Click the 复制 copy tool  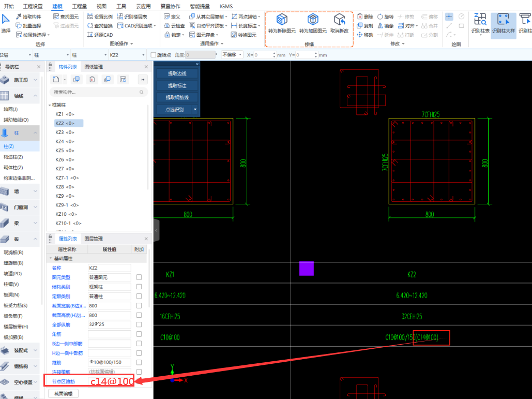[365, 25]
